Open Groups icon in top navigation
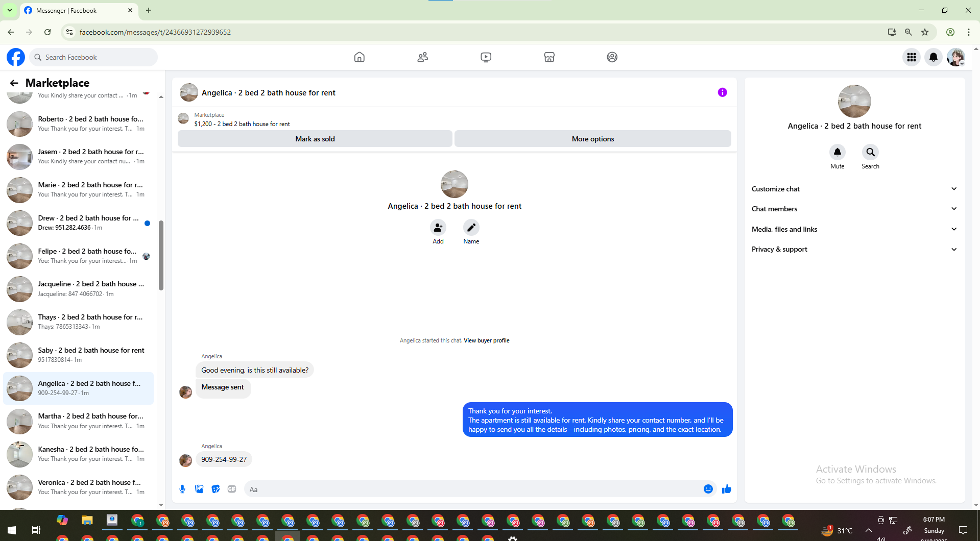Image resolution: width=980 pixels, height=541 pixels. [x=612, y=57]
